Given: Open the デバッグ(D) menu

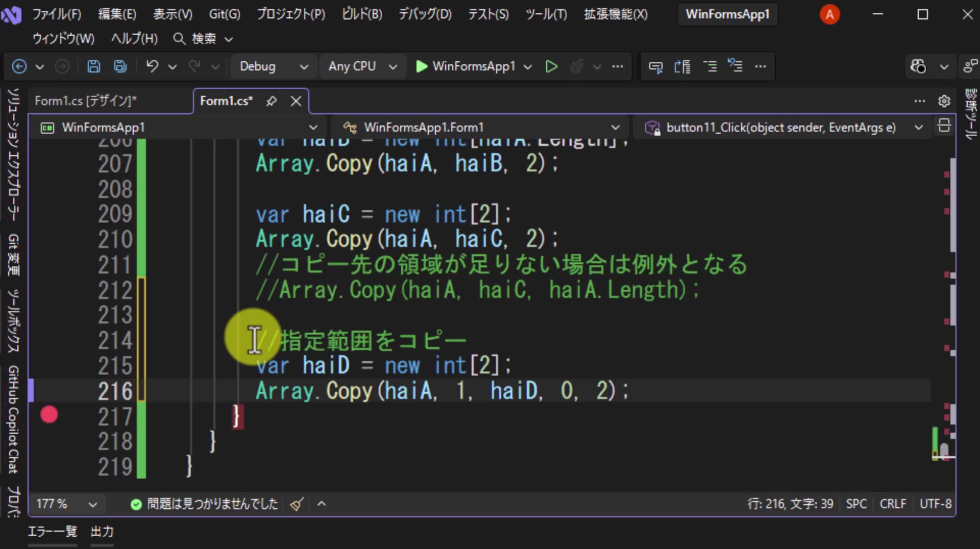Looking at the screenshot, I should click(x=425, y=14).
